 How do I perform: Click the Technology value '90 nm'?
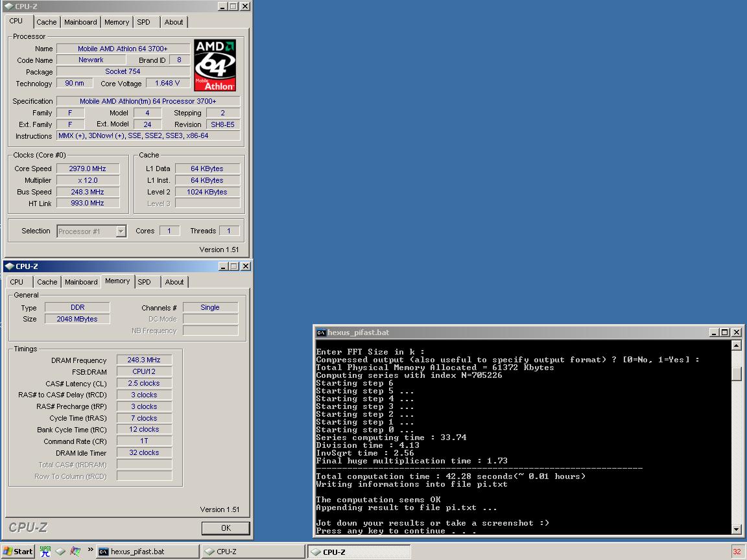coord(75,84)
